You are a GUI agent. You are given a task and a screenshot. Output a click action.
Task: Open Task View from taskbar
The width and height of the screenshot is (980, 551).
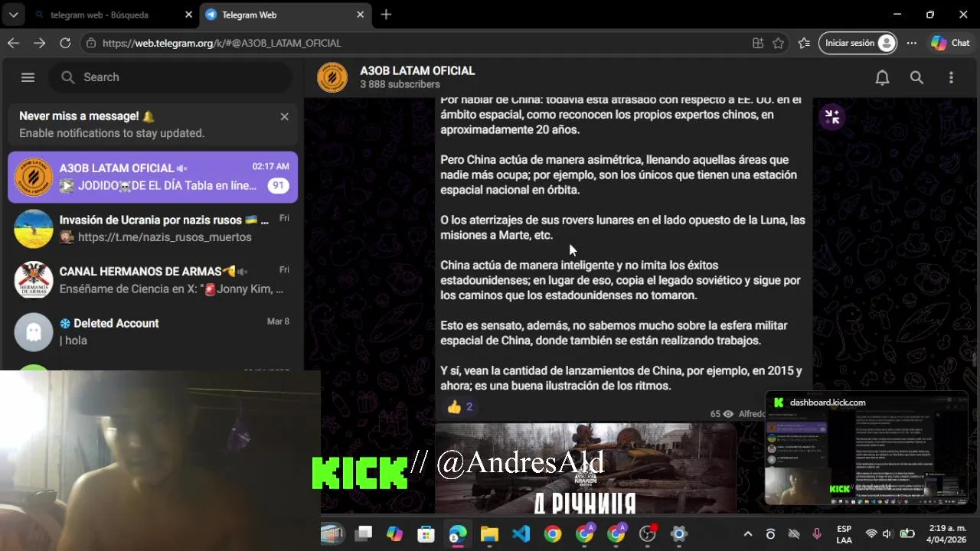click(363, 534)
